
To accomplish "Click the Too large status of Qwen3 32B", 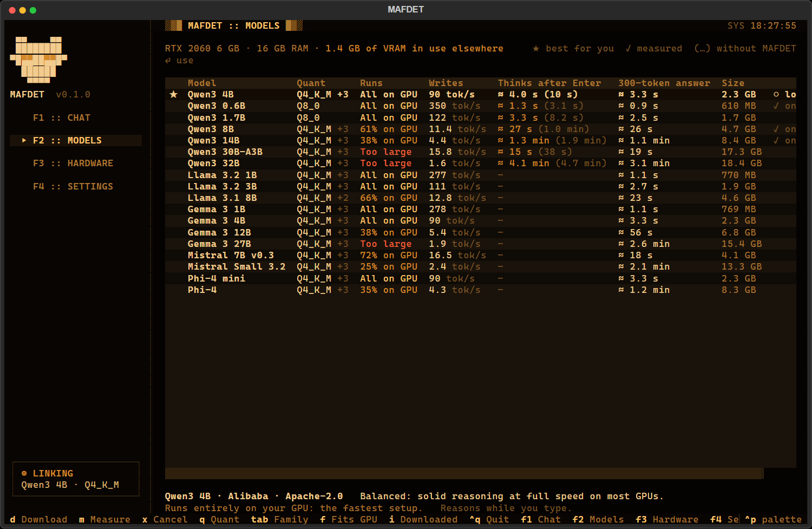I will point(386,163).
